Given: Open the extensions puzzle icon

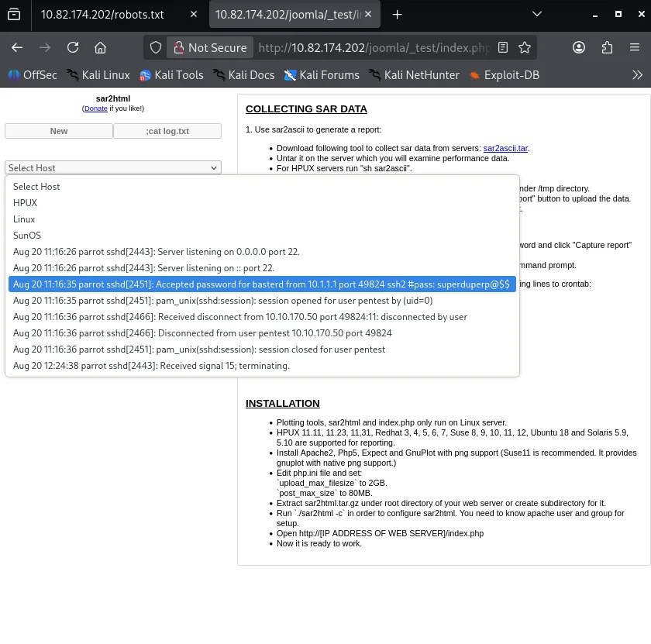Looking at the screenshot, I should [607, 47].
